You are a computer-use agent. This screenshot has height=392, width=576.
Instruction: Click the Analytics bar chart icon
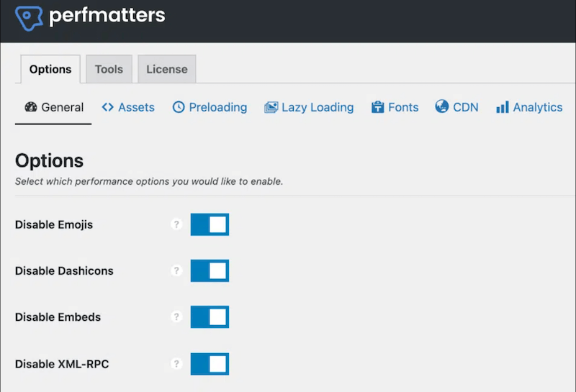click(502, 107)
